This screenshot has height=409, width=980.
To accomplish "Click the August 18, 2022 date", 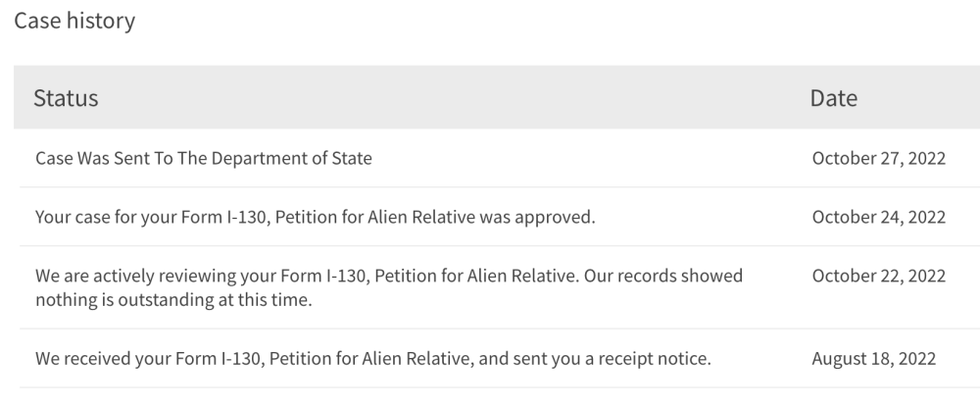I will pos(874,359).
